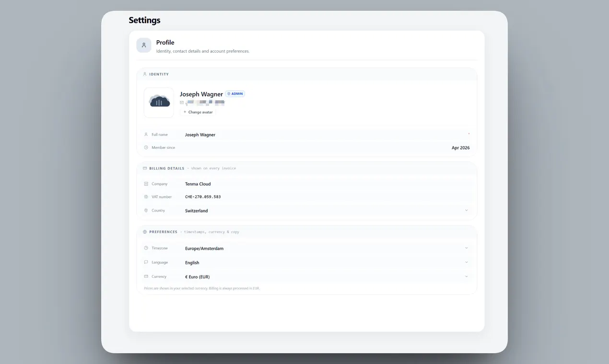Click the Member since label
609x364 pixels.
[163, 148]
